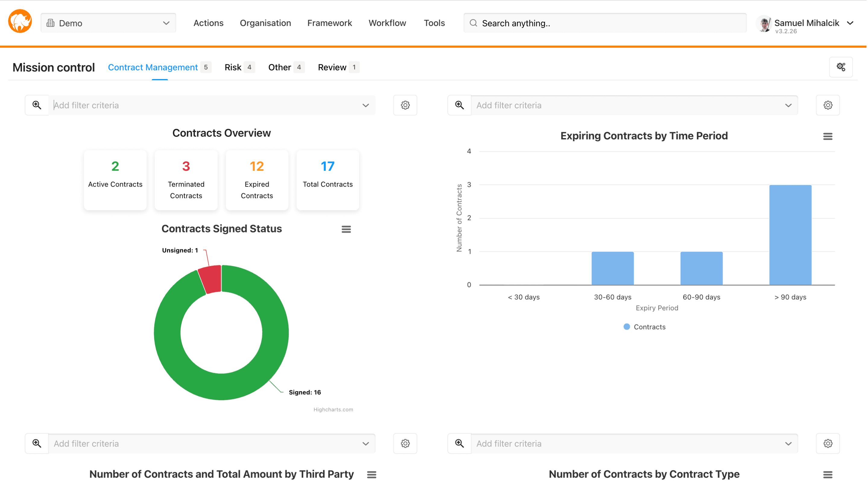The height and width of the screenshot is (490, 868).
Task: Click the gear icon beside the right filter bar
Action: pyautogui.click(x=828, y=105)
